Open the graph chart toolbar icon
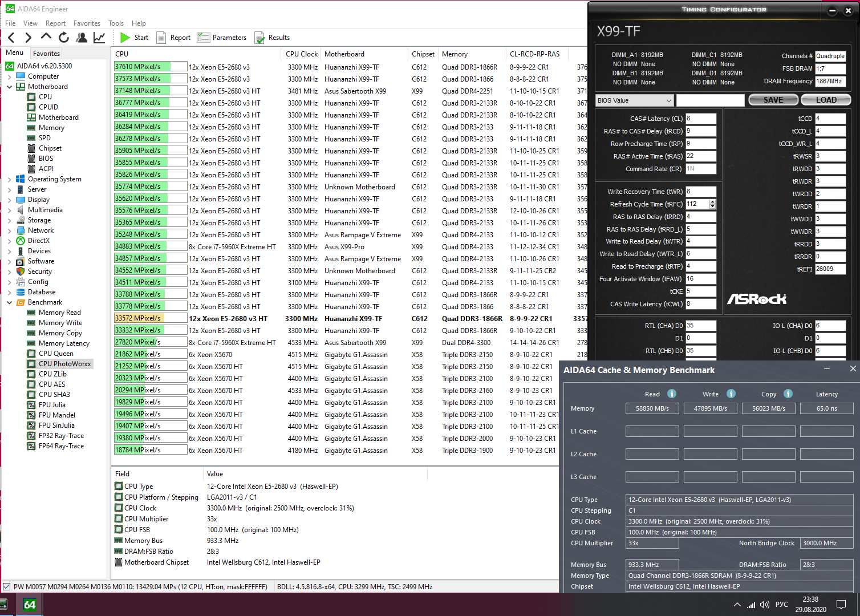 click(x=99, y=38)
